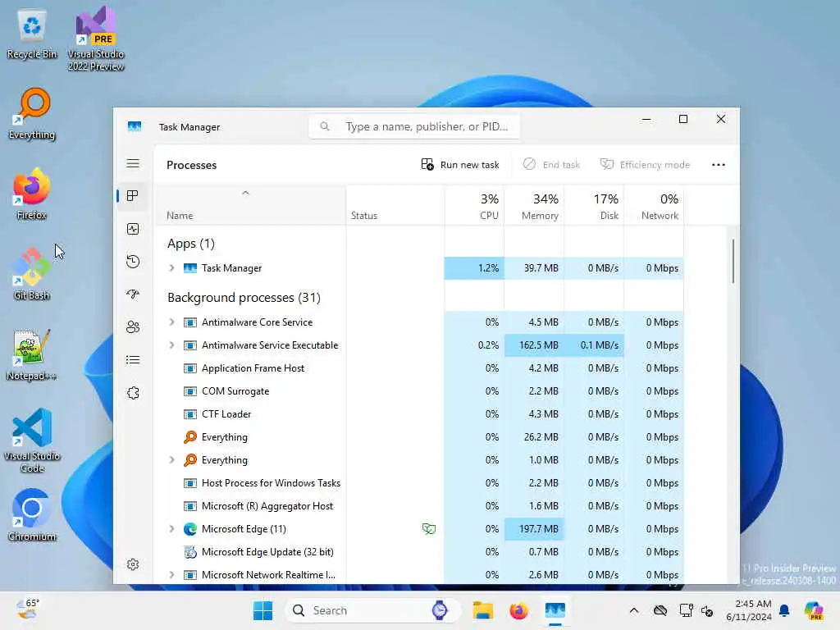Select the CTF Loader process
The width and height of the screenshot is (840, 630).
tap(419, 414)
